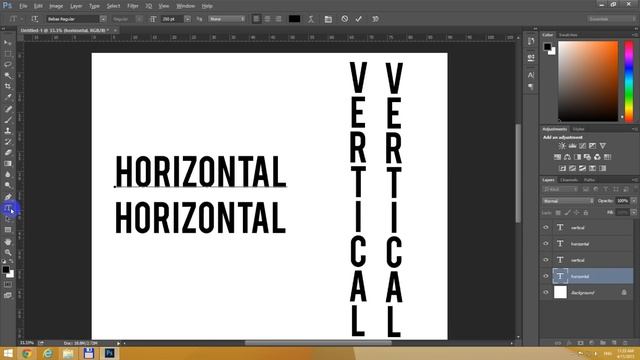Select the Clone Stamp tool
The height and width of the screenshot is (360, 640).
tap(8, 131)
